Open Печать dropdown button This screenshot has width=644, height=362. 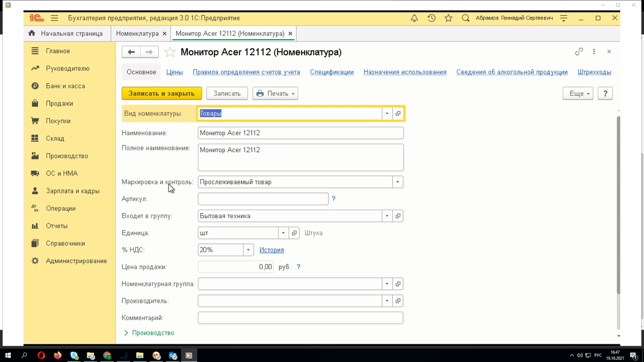(275, 93)
